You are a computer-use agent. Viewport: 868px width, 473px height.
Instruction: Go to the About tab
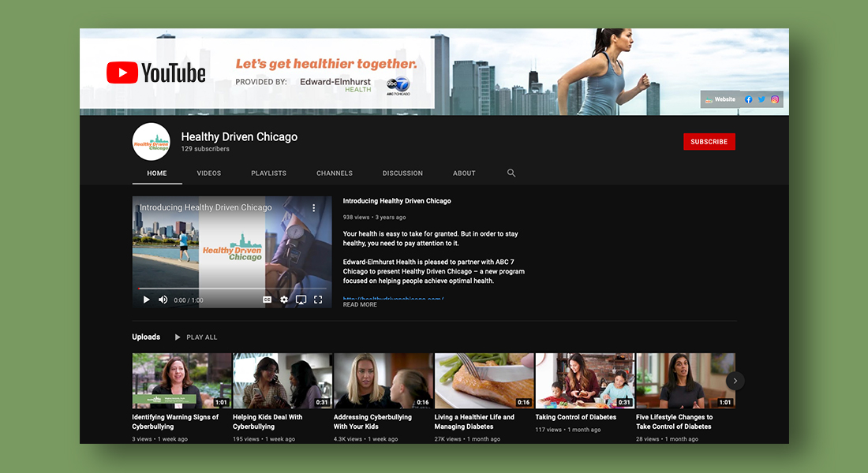[x=464, y=173]
